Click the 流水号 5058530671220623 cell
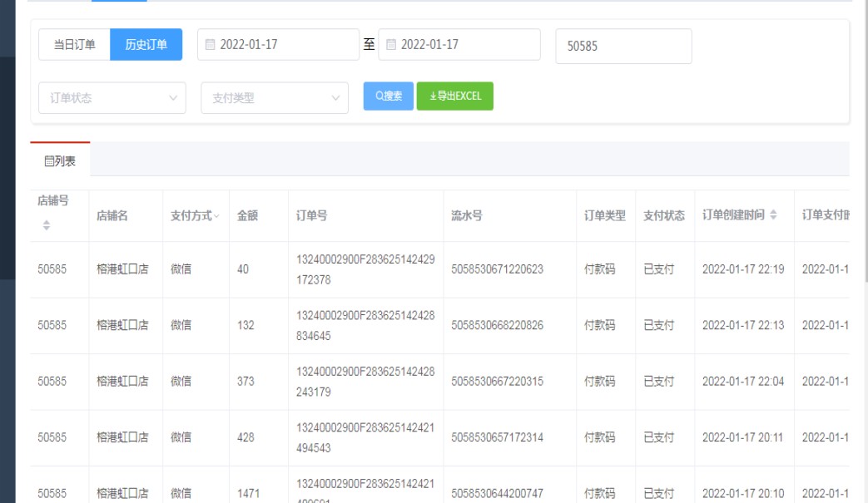This screenshot has width=868, height=503. pyautogui.click(x=497, y=269)
